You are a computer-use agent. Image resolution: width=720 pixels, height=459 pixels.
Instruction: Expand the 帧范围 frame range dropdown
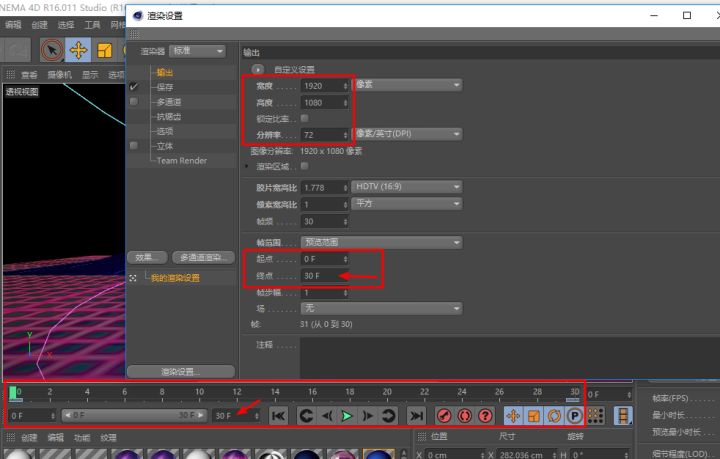click(382, 242)
